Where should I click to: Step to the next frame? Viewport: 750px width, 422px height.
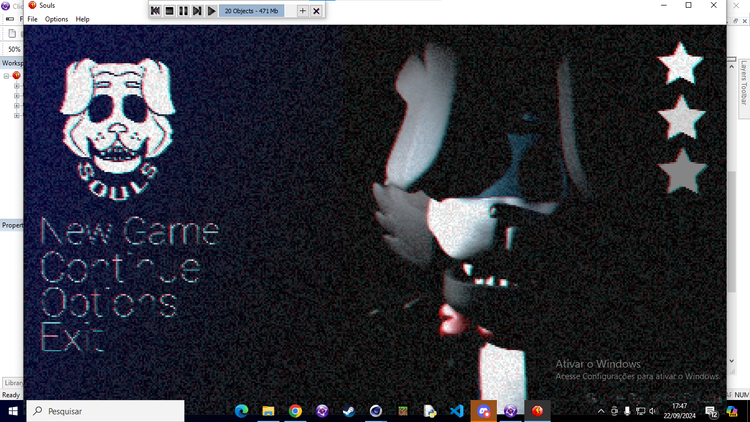[x=197, y=11]
